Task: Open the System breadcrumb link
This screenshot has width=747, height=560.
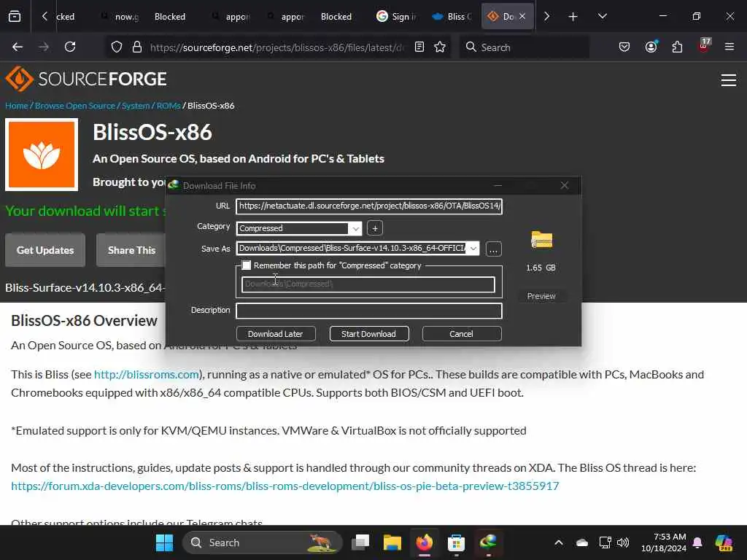Action: coord(135,106)
